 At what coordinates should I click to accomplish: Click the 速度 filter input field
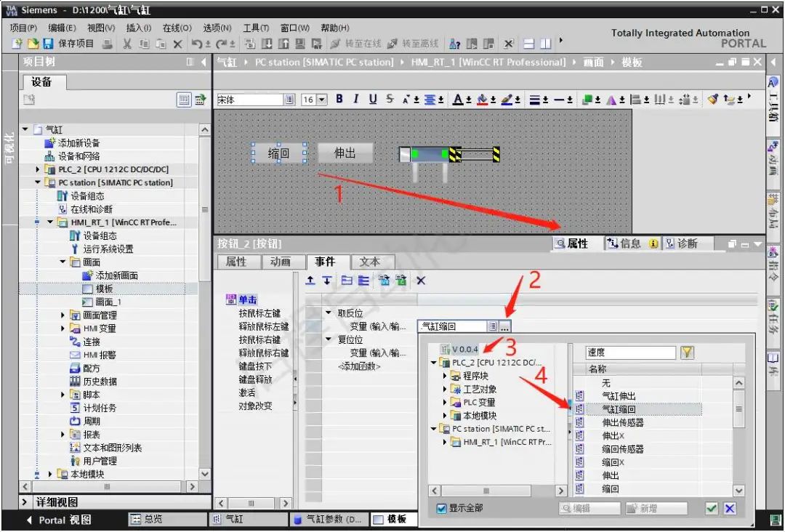point(631,352)
